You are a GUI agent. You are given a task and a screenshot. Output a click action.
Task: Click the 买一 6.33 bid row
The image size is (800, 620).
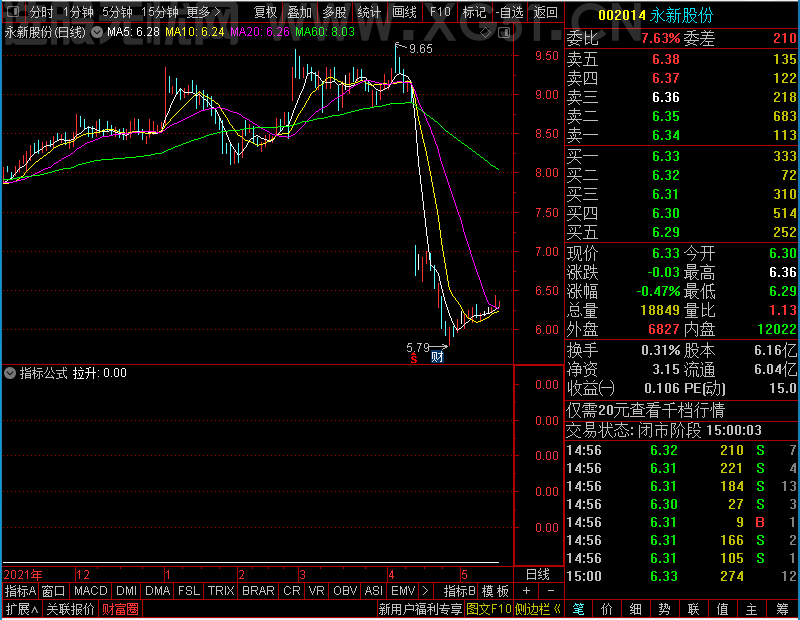click(682, 156)
